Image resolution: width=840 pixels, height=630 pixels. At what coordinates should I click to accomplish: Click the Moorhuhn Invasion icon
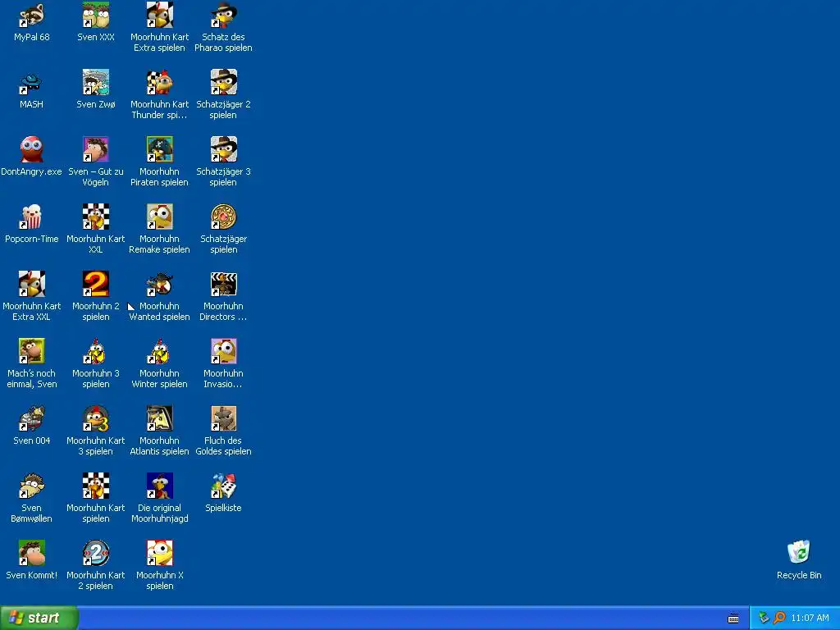point(223,351)
